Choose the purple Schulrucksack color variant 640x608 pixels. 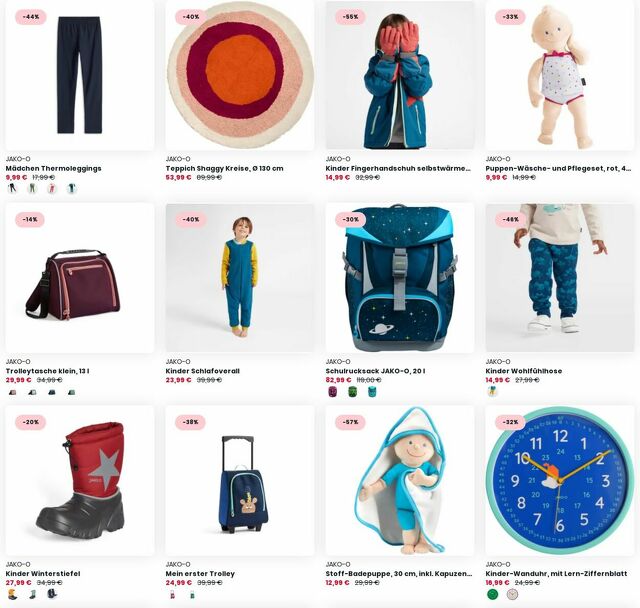tap(333, 392)
